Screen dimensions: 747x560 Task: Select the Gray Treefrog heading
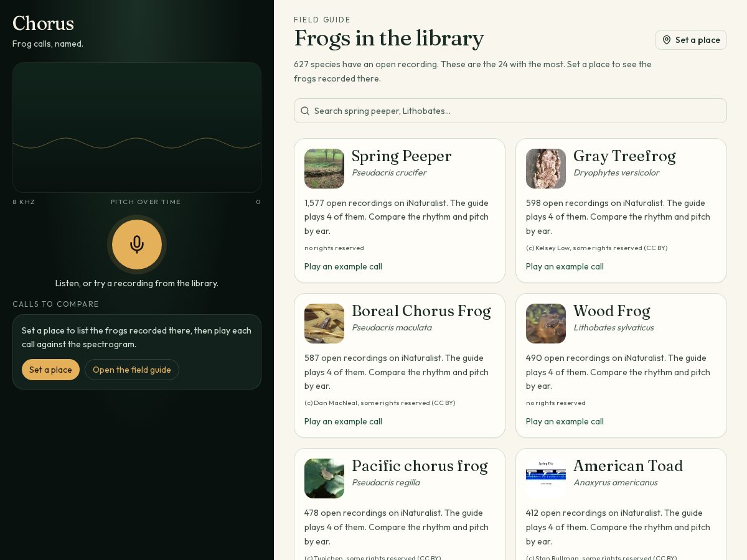click(x=624, y=156)
